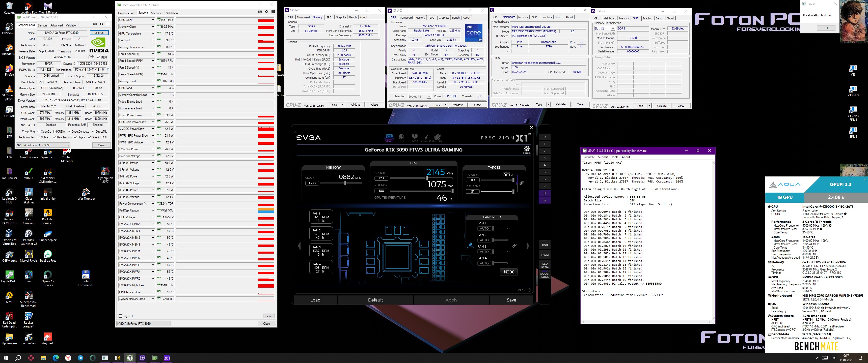Open the Bench tab in CPU-Z Memory window
868x363 pixels.
[x=353, y=17]
